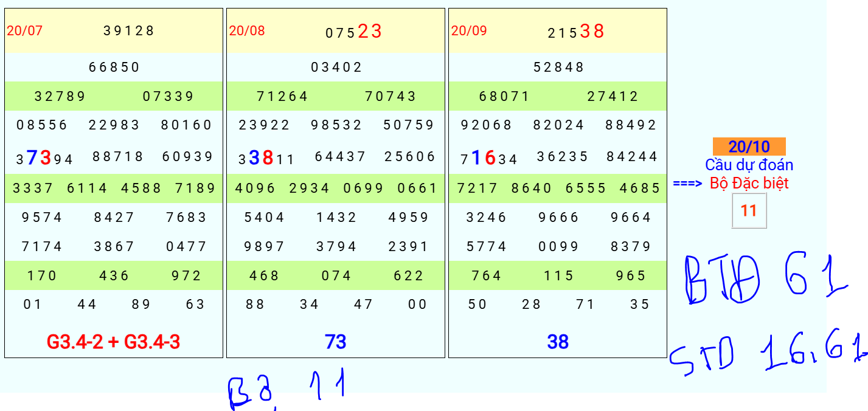Choose the number 0099
This screenshot has width=868, height=411.
pyautogui.click(x=558, y=246)
